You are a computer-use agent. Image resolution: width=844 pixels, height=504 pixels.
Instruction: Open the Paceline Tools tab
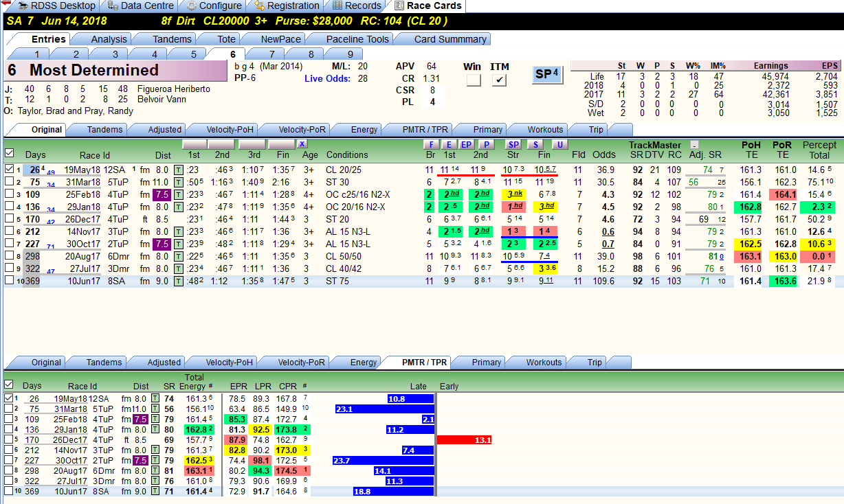coord(357,39)
